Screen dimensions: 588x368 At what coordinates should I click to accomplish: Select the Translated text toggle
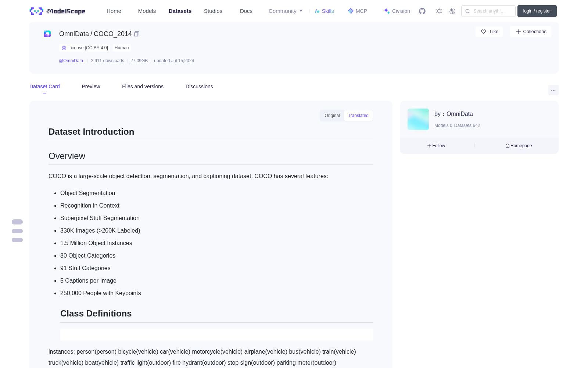coord(358,116)
